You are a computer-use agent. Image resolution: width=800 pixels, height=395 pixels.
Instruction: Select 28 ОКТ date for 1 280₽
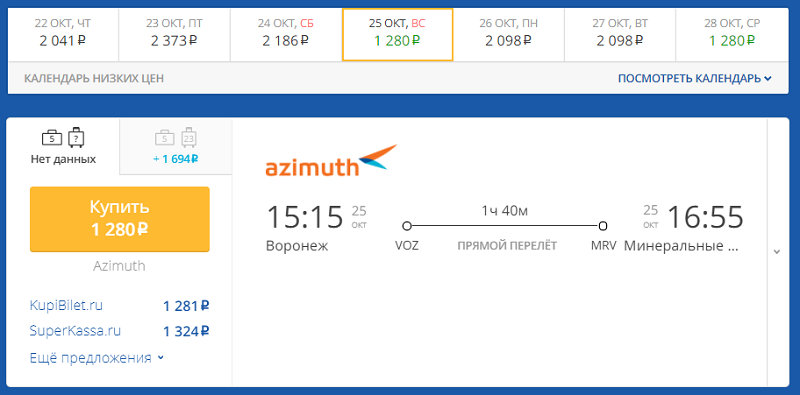732,35
